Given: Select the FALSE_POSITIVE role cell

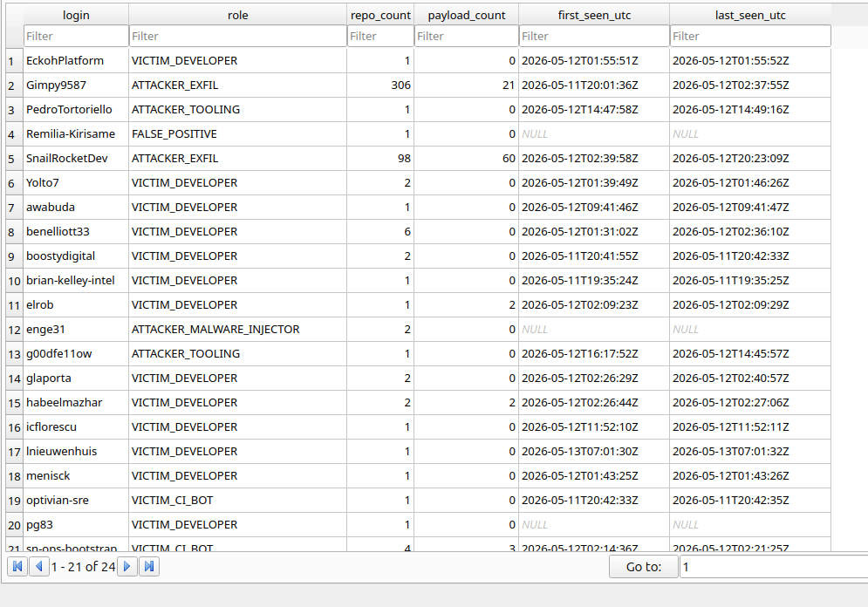Looking at the screenshot, I should pos(237,134).
